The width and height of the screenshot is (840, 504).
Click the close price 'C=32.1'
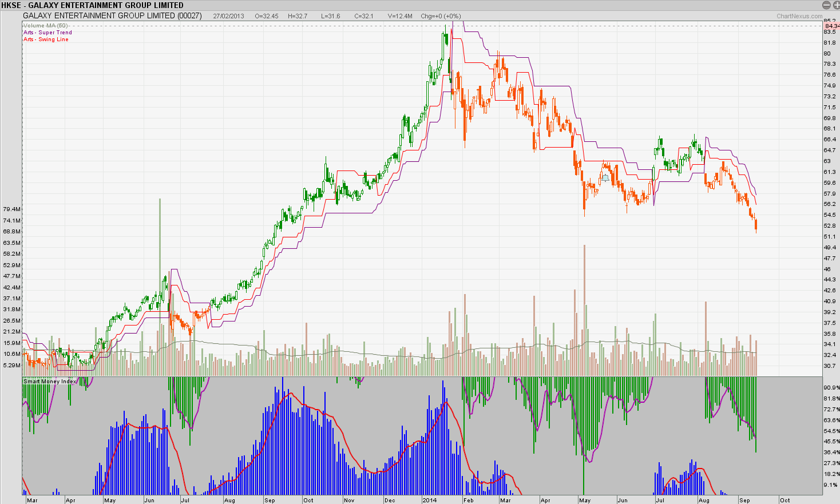point(363,16)
